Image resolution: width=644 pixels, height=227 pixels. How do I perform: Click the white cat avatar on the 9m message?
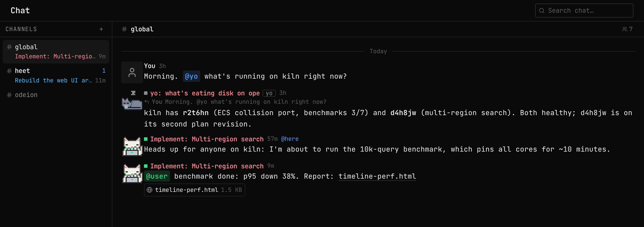(132, 173)
